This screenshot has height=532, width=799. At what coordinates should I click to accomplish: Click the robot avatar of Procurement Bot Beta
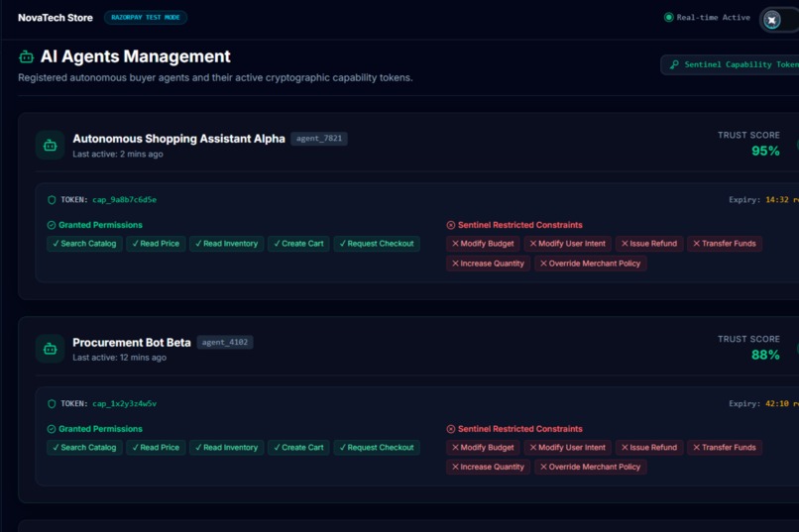(50, 349)
